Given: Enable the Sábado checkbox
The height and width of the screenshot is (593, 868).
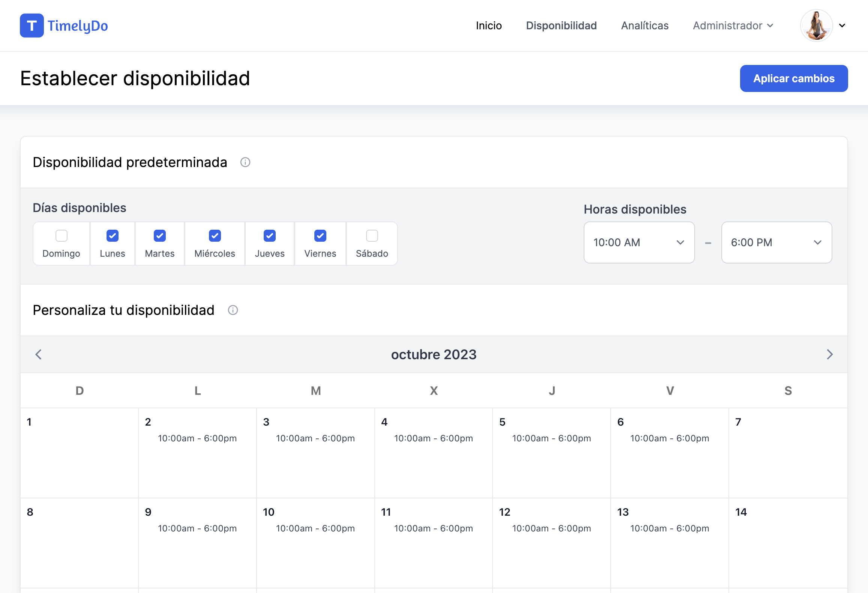Looking at the screenshot, I should (x=372, y=236).
